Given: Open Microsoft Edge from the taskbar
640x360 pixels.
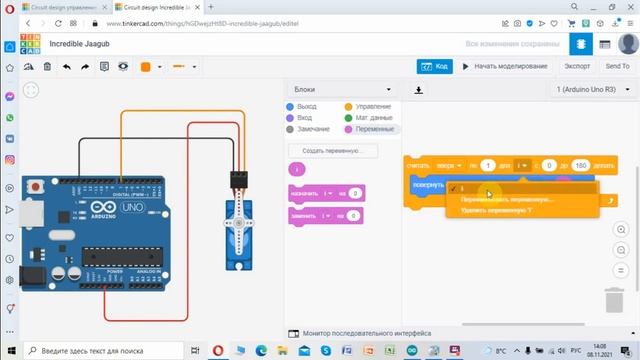Looking at the screenshot, I should point(261,351).
